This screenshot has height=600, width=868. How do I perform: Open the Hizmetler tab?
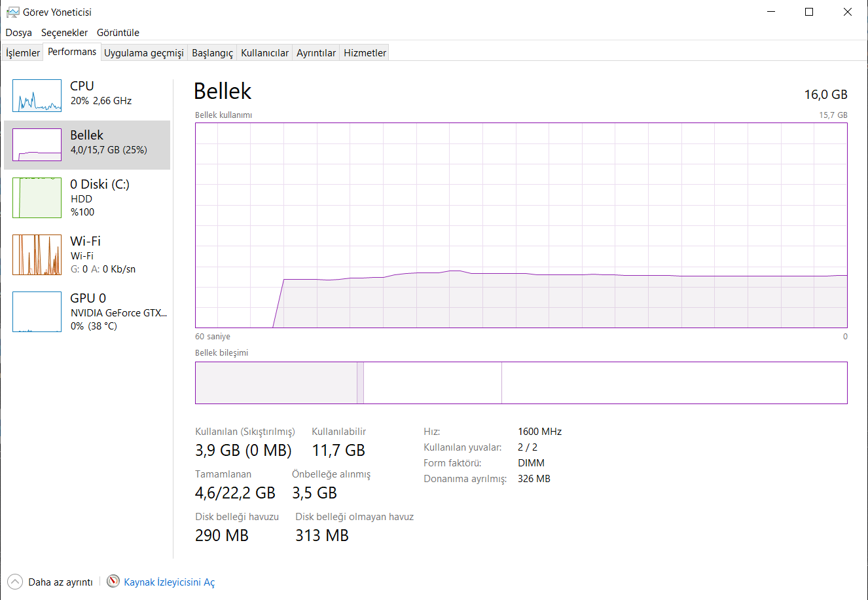coord(365,53)
